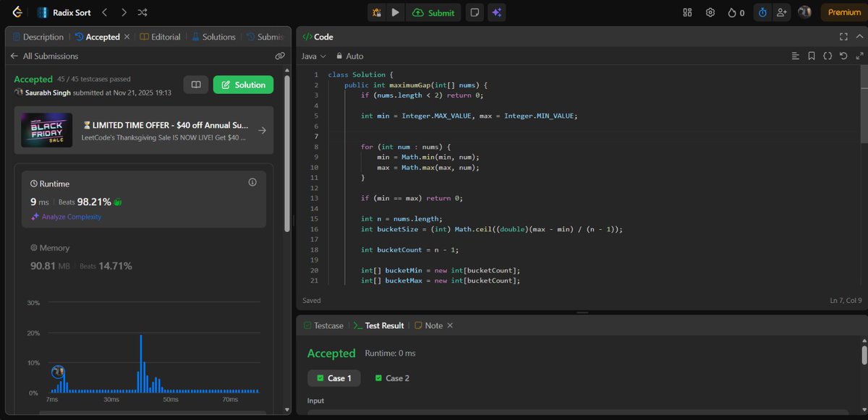Click the invite person-plus icon
The height and width of the screenshot is (420, 868).
(x=781, y=12)
